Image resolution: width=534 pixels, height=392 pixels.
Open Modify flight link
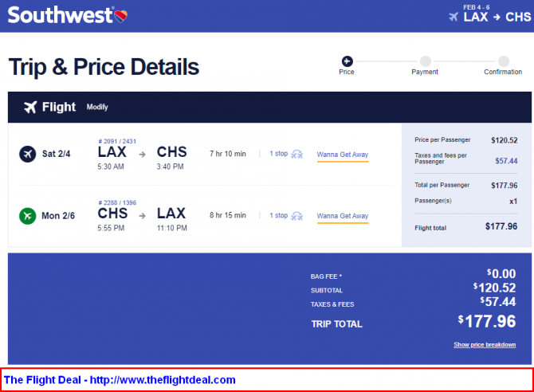[97, 107]
